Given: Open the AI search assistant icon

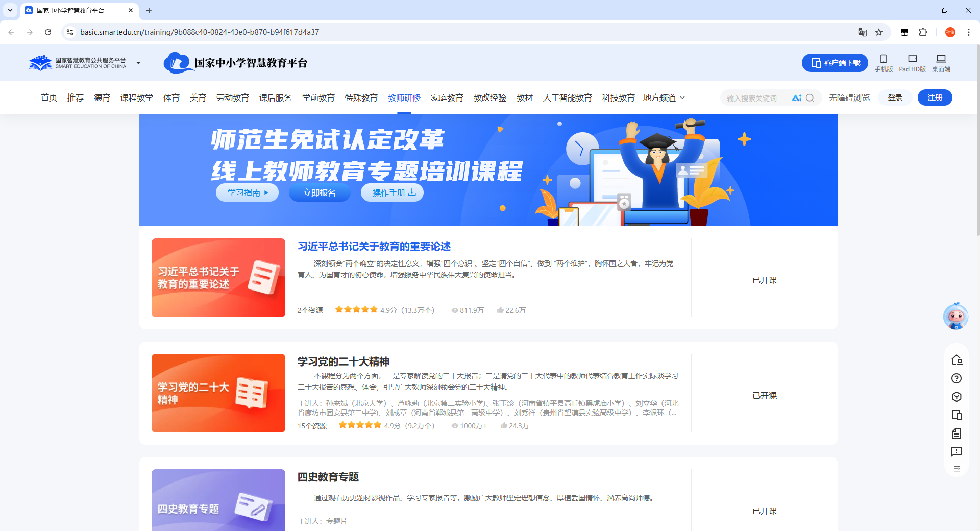Looking at the screenshot, I should point(796,98).
